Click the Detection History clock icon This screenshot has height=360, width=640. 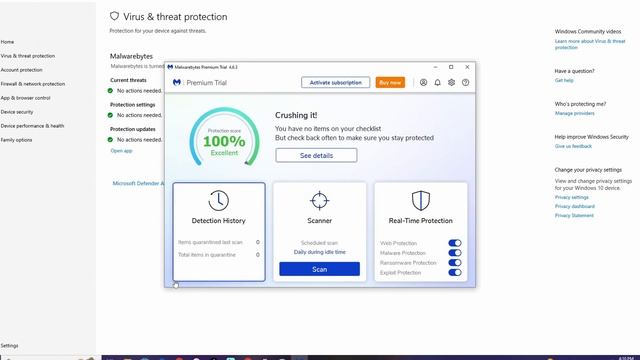tap(218, 200)
